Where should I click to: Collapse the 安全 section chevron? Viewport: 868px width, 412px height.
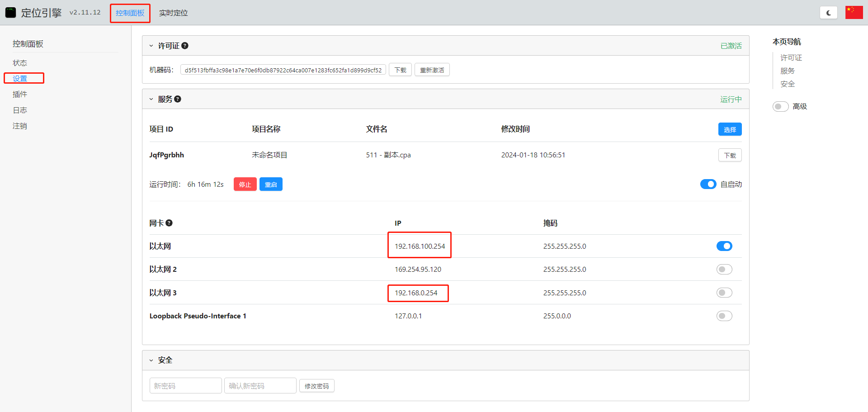[151, 360]
